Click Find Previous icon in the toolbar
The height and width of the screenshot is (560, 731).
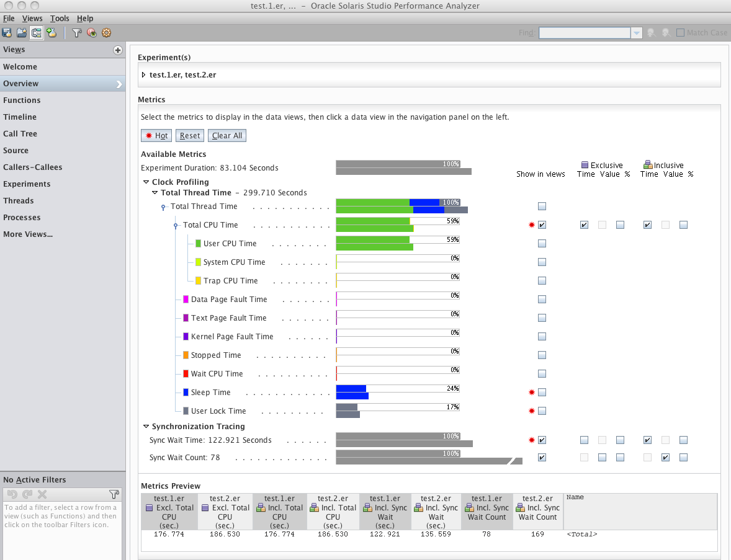pos(652,33)
